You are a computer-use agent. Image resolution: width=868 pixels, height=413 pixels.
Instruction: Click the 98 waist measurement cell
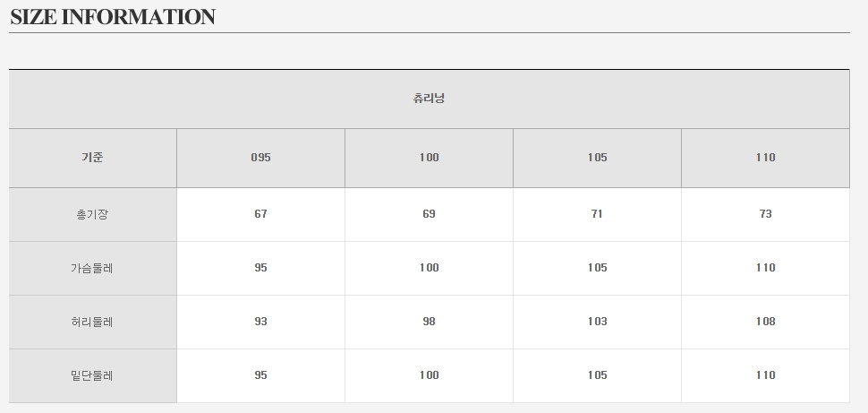click(429, 322)
